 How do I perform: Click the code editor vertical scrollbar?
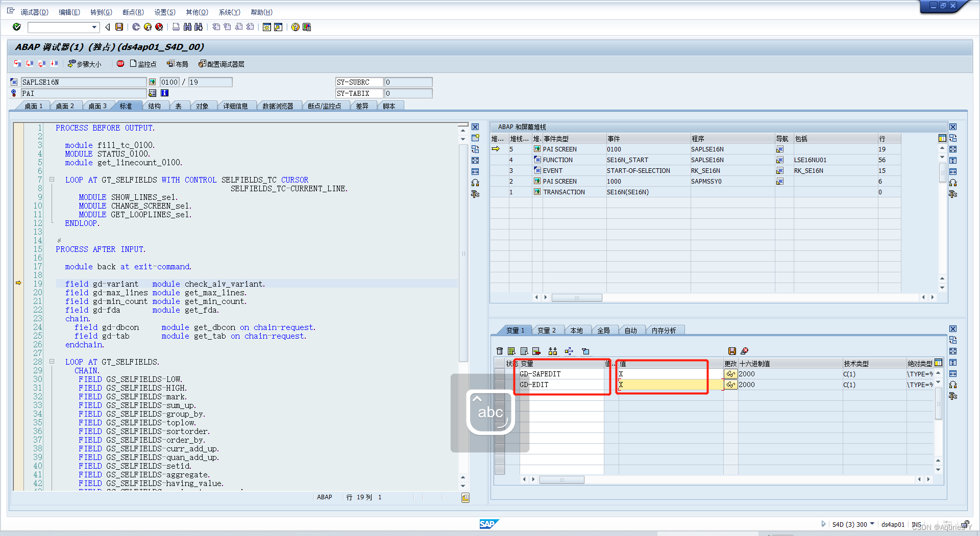463,252
